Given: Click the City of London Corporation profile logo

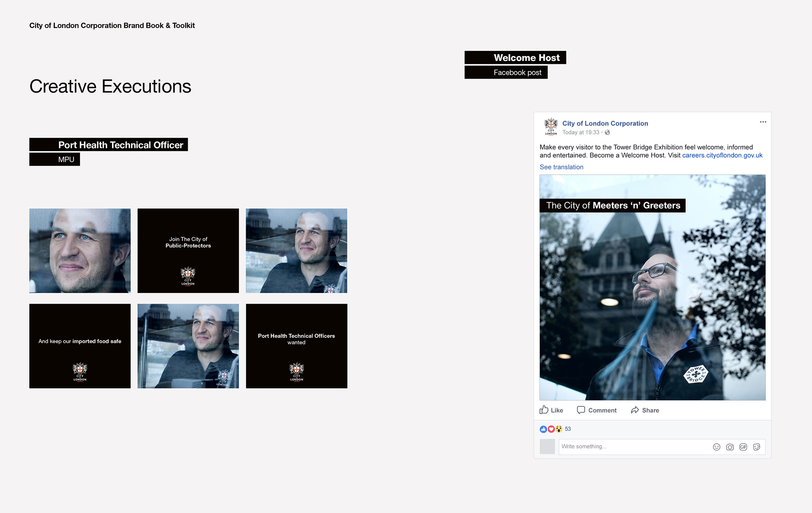Looking at the screenshot, I should 551,126.
